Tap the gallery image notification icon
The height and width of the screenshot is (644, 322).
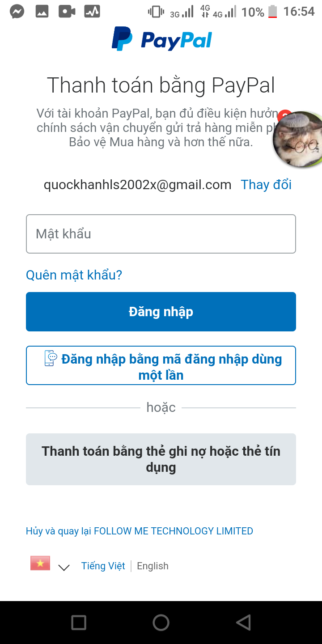[x=42, y=12]
